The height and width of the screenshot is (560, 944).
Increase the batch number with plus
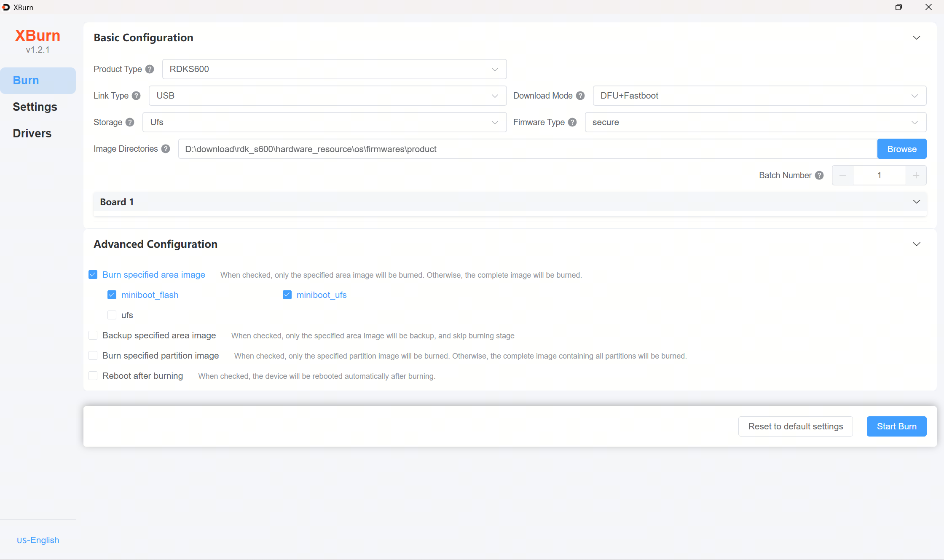click(916, 175)
